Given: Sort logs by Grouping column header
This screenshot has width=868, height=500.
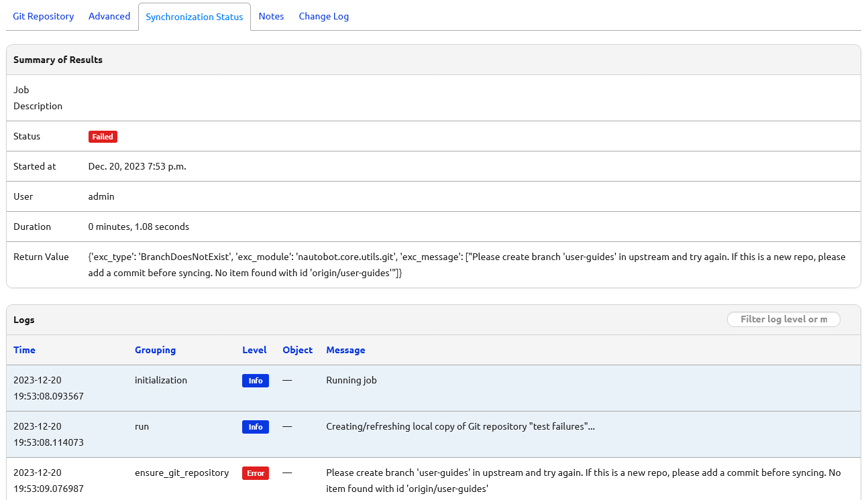Looking at the screenshot, I should (x=155, y=350).
